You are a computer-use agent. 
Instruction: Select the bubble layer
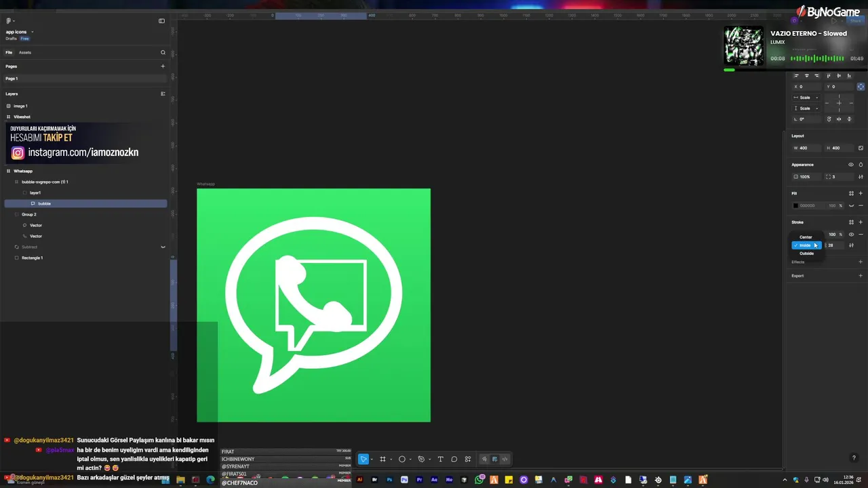pyautogui.click(x=86, y=203)
